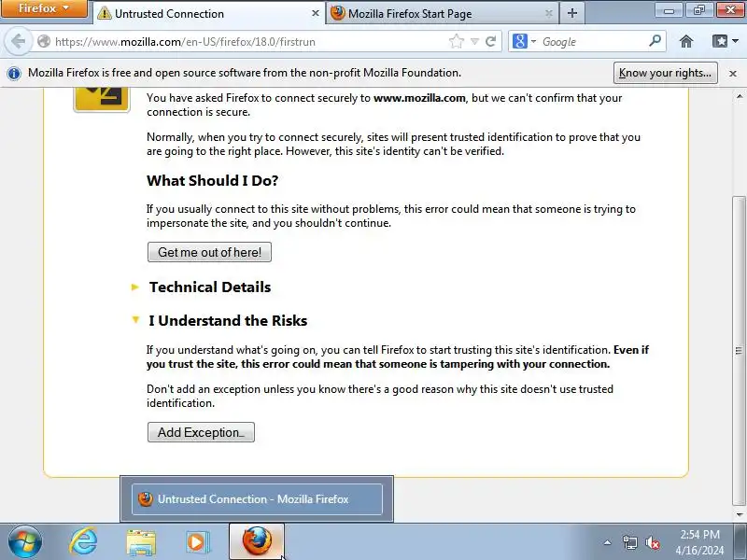Image resolution: width=747 pixels, height=560 pixels.
Task: Switch to the Untrusted Connection tab
Action: (x=208, y=13)
